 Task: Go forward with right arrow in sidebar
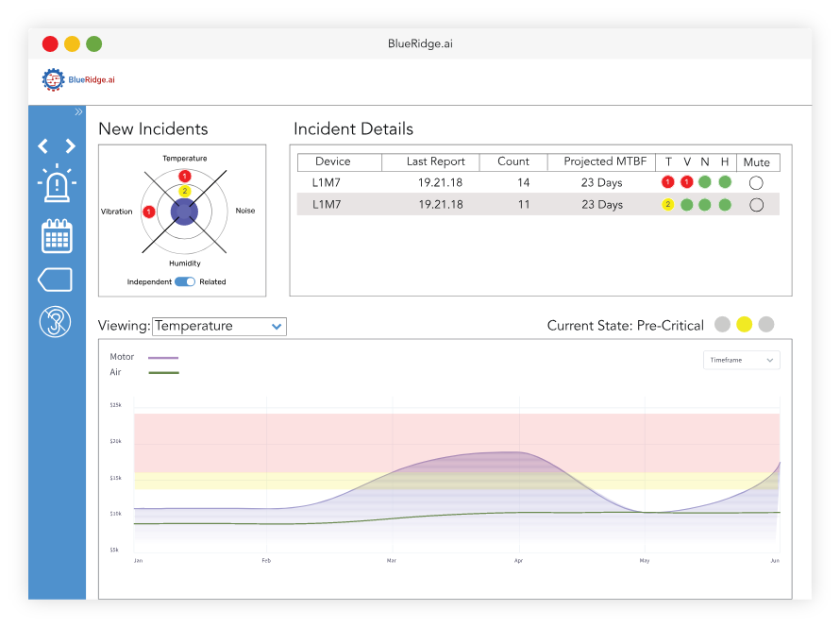tap(70, 145)
